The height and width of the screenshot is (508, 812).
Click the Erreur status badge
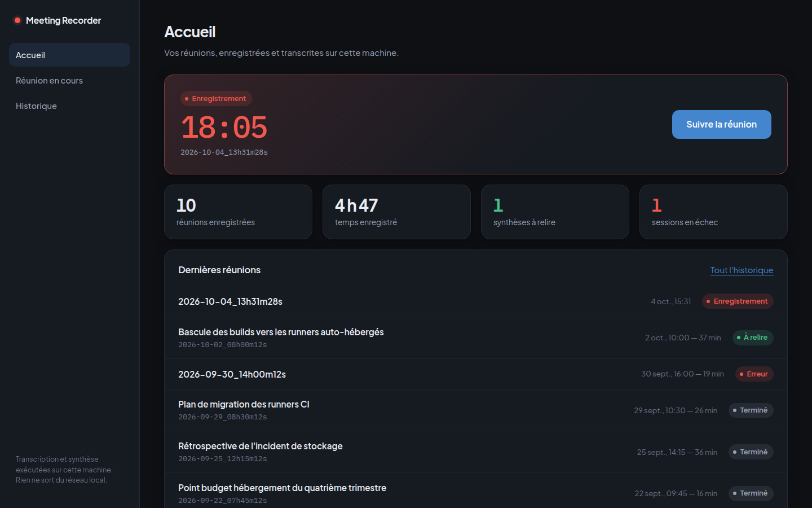[x=754, y=374]
